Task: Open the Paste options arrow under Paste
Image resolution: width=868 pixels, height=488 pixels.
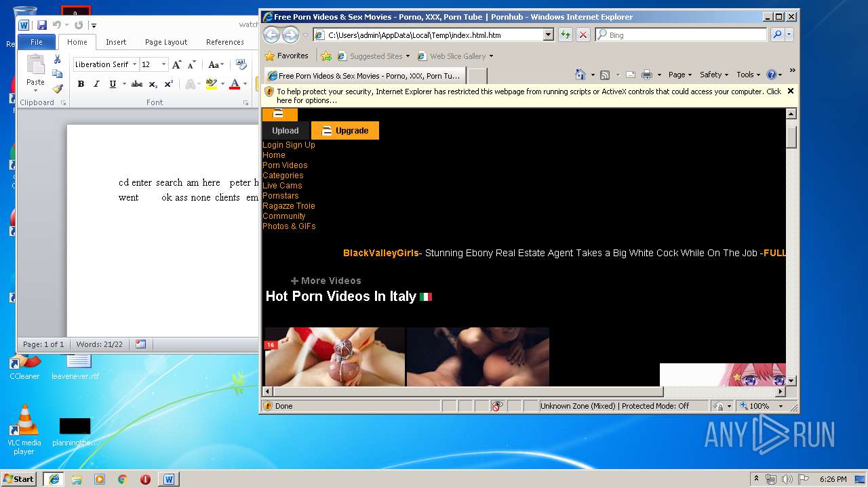Action: (x=35, y=91)
